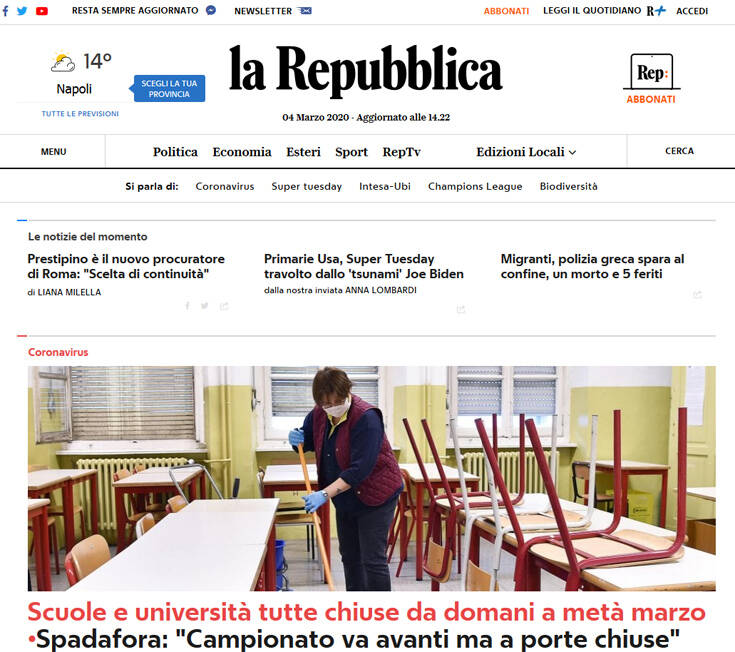Open the Facebook icon in top bar
This screenshot has height=652, width=735.
(5, 11)
